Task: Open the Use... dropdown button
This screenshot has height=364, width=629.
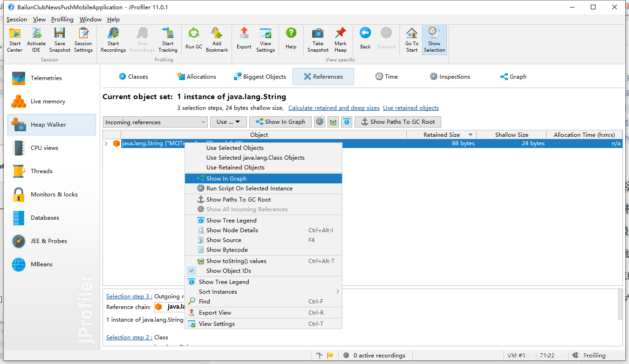Action: tap(228, 122)
